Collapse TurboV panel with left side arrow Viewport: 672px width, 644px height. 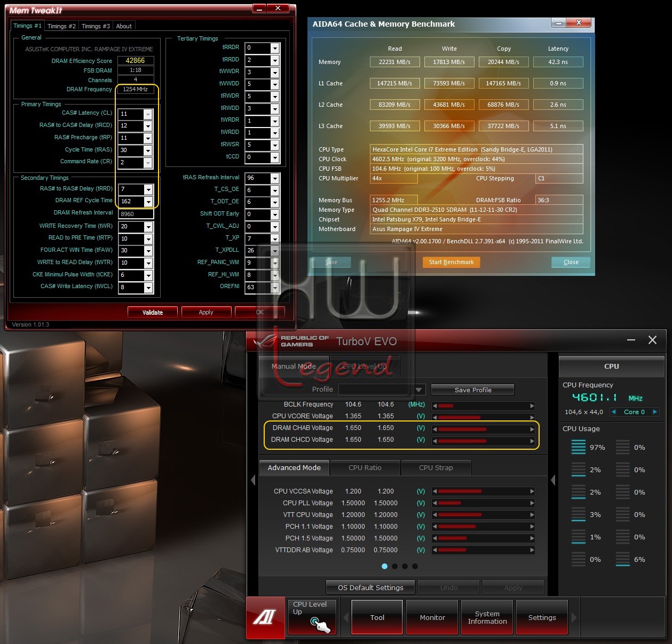click(253, 480)
